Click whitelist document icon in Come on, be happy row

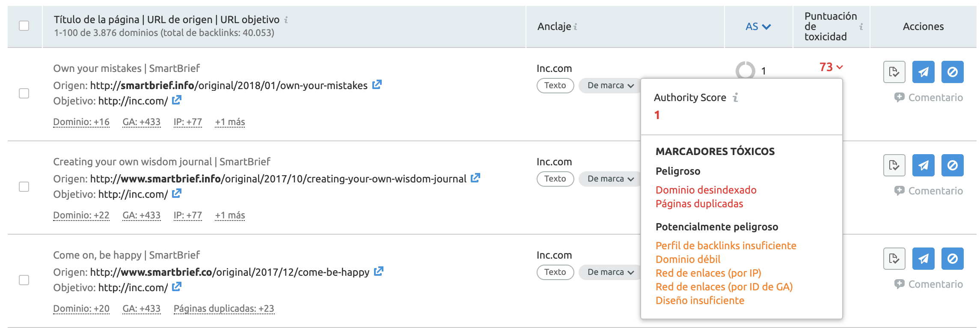click(894, 259)
